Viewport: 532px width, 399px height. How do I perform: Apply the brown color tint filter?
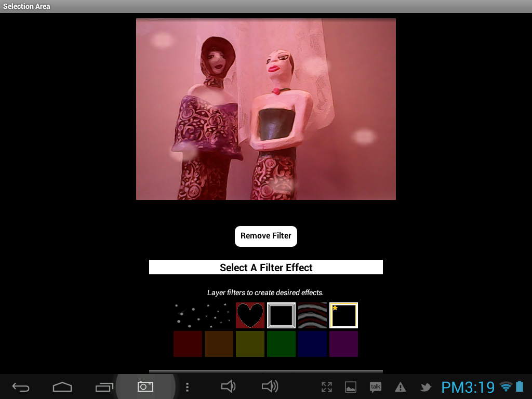219,344
